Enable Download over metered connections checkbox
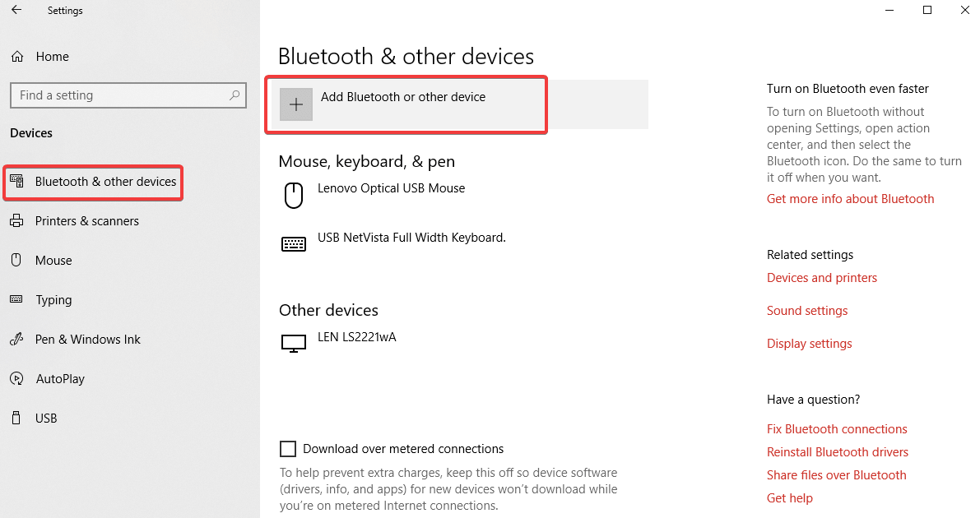Image resolution: width=980 pixels, height=518 pixels. coord(287,449)
